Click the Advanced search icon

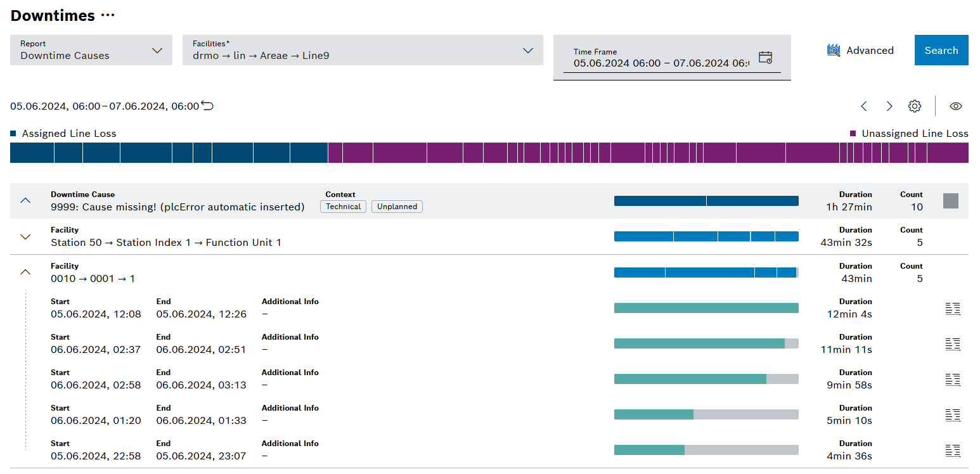point(833,50)
